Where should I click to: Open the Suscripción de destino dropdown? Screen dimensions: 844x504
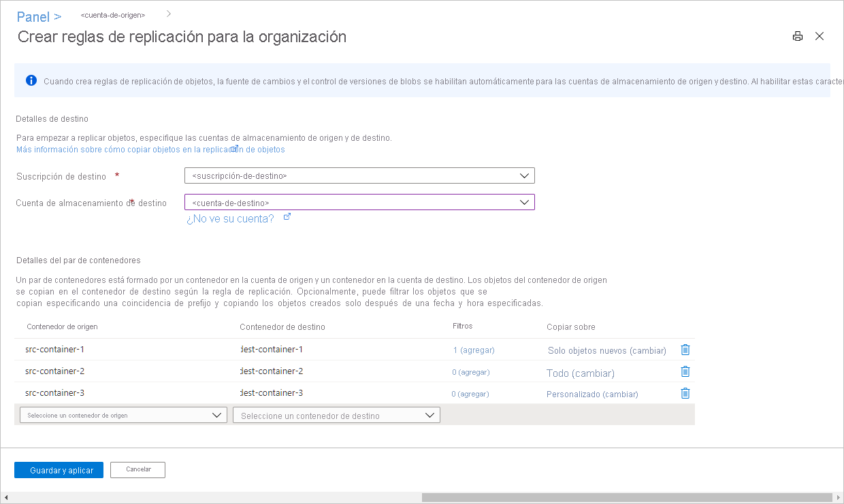click(x=524, y=175)
